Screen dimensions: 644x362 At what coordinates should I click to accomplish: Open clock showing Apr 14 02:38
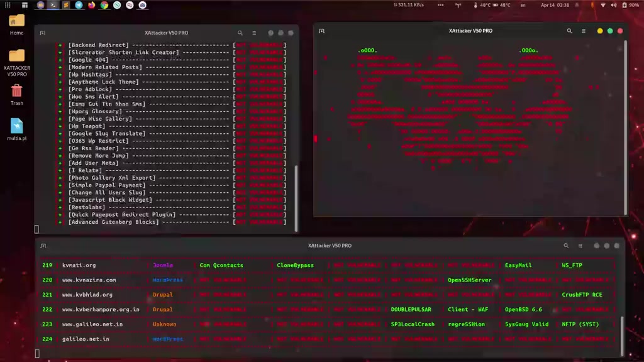tap(555, 5)
